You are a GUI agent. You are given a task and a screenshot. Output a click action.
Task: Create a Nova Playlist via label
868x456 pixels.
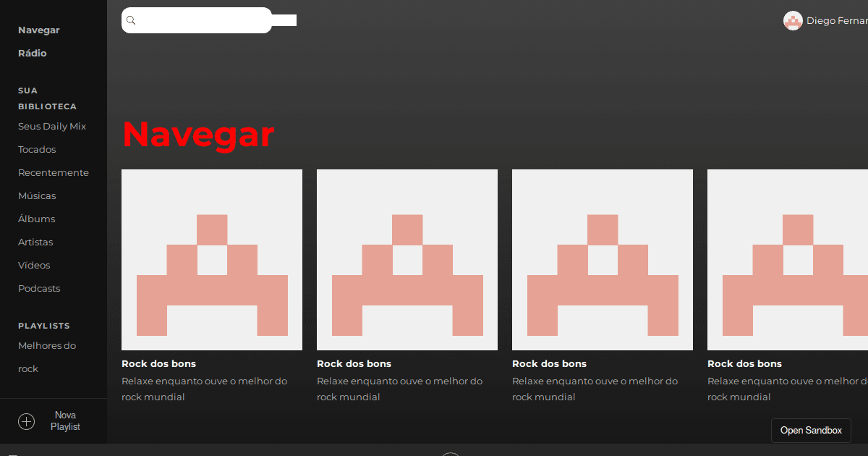(x=65, y=421)
